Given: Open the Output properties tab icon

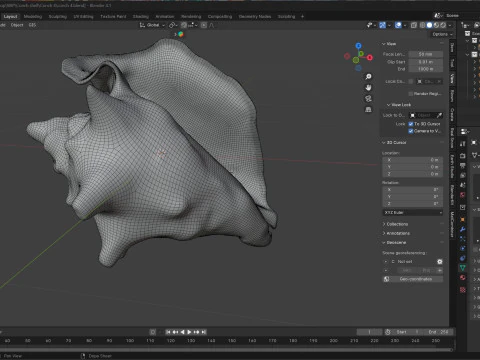Looking at the screenshot, I should click(x=463, y=165).
